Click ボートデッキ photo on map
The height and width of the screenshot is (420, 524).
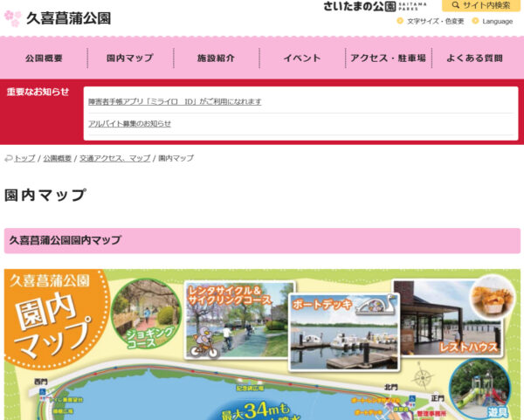coord(345,332)
